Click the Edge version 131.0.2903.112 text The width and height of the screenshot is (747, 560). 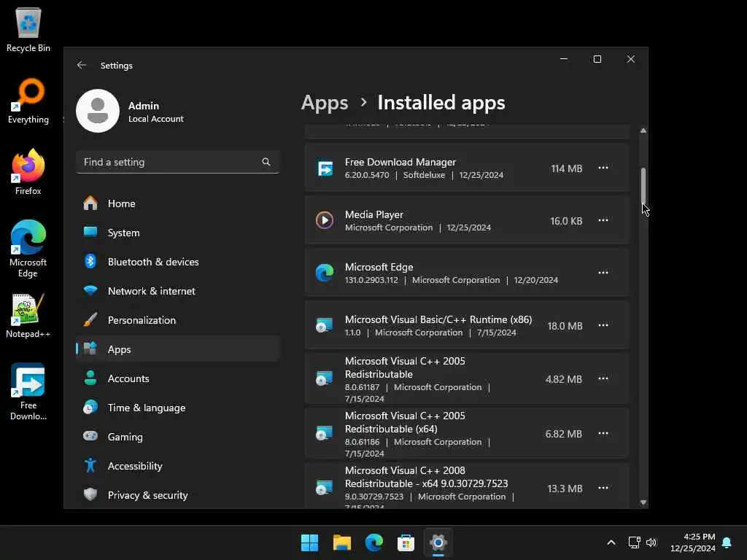pyautogui.click(x=371, y=280)
